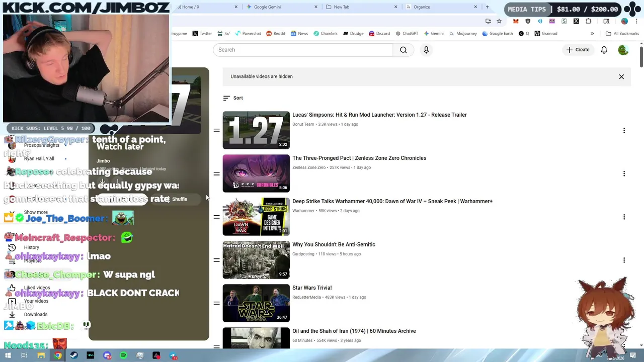Viewport: 644px width, 362px height.
Task: Open options for Why You Shouldn't Be Anti-Semitic
Action: pos(624,260)
